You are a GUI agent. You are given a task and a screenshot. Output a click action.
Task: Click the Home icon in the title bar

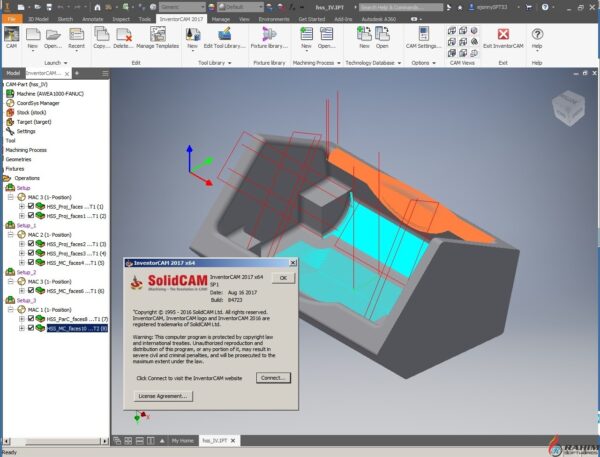coord(97,7)
